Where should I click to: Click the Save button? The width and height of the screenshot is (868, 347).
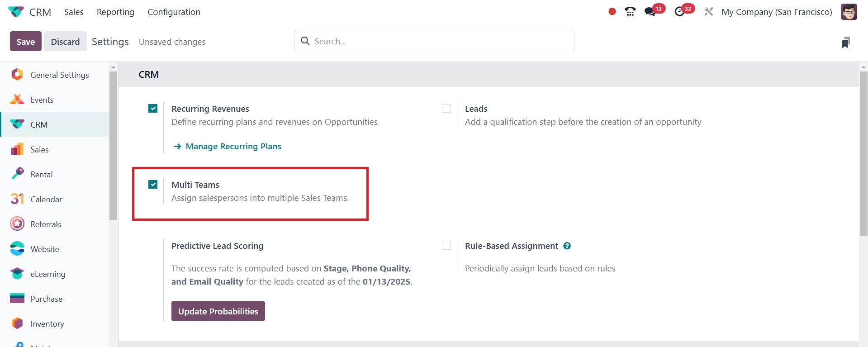click(x=26, y=42)
